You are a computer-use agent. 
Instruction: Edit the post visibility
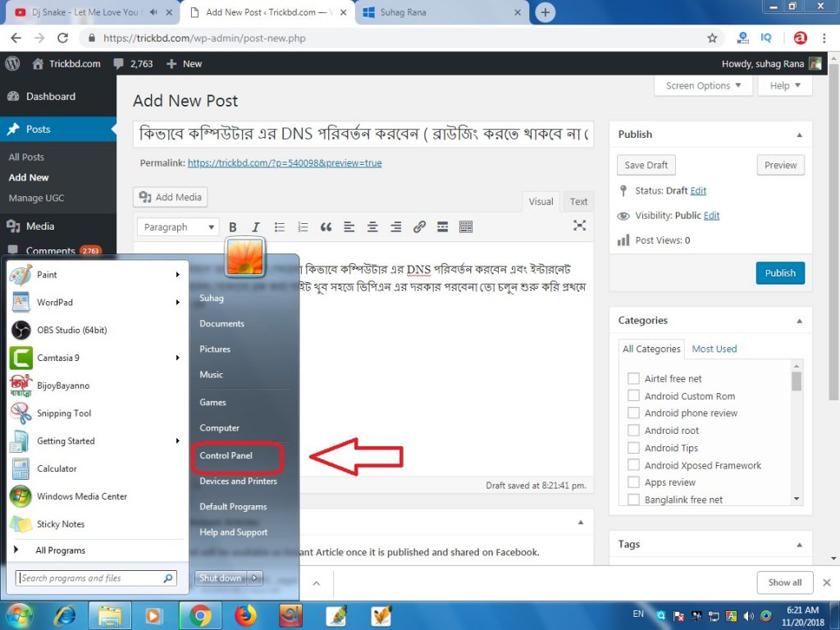point(711,216)
